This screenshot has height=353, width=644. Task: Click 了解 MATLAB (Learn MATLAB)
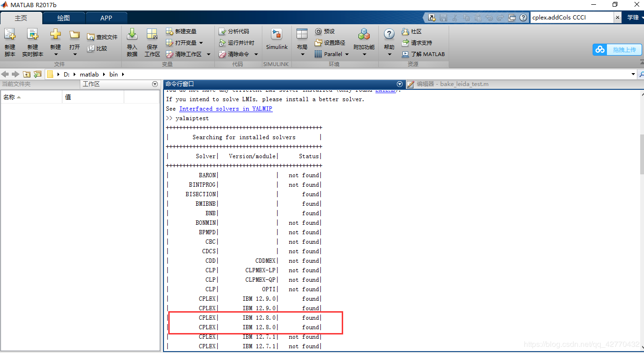423,54
